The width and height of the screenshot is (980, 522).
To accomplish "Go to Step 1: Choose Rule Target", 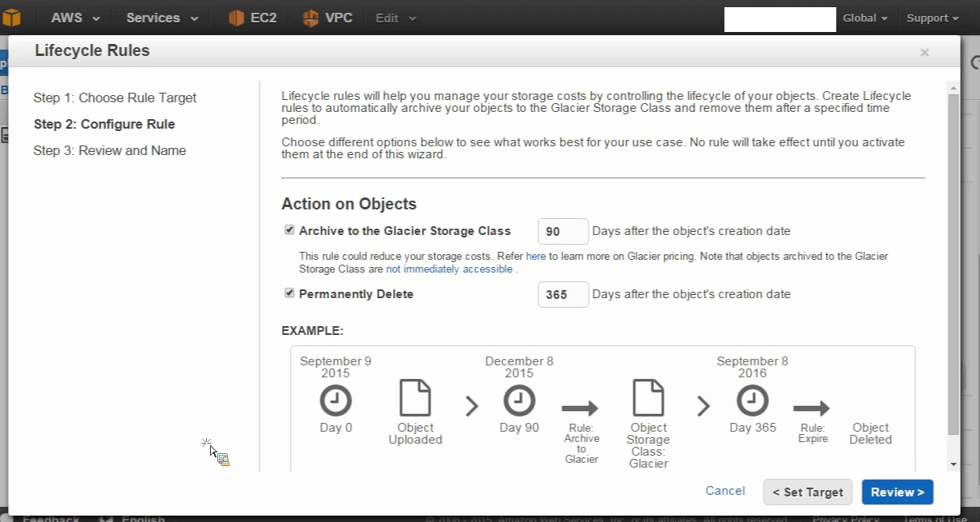I will (115, 98).
